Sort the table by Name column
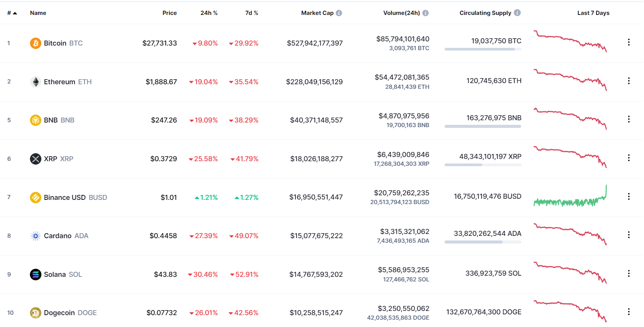The image size is (644, 327). 38,13
